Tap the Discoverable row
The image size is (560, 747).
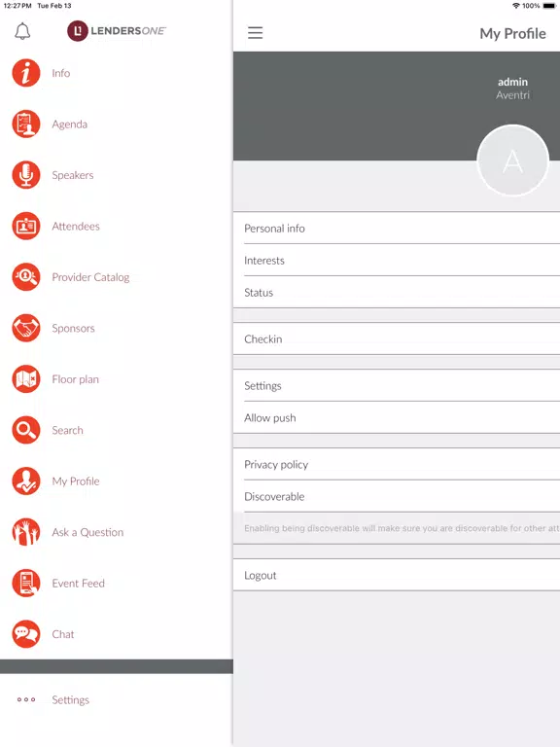397,496
